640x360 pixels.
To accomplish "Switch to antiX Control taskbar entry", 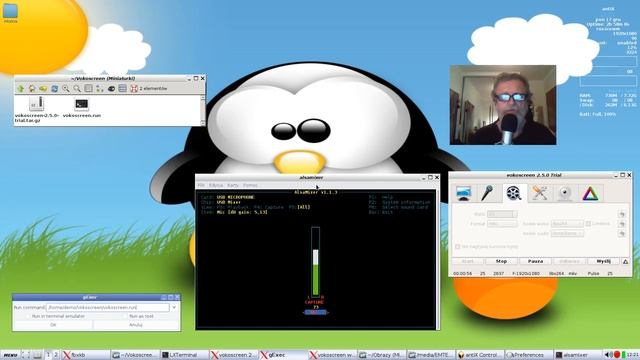I will (x=480, y=355).
